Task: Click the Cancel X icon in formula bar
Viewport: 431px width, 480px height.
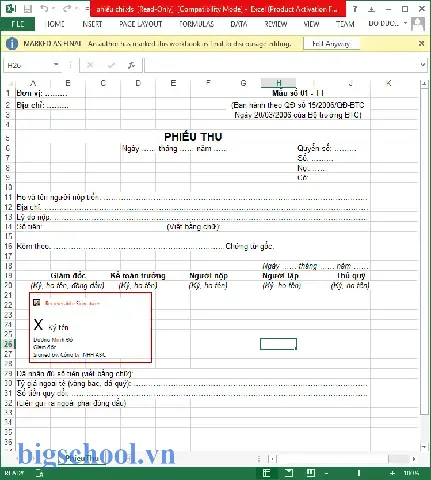Action: tap(90, 65)
